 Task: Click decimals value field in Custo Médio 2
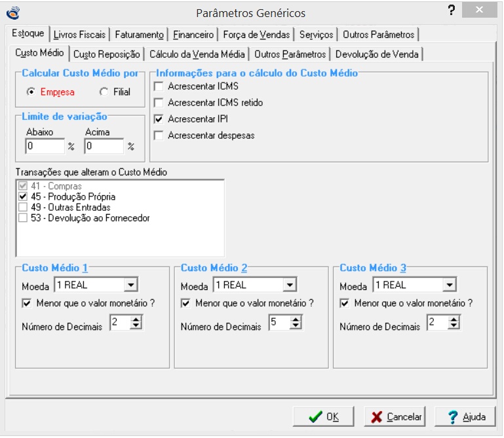point(280,322)
